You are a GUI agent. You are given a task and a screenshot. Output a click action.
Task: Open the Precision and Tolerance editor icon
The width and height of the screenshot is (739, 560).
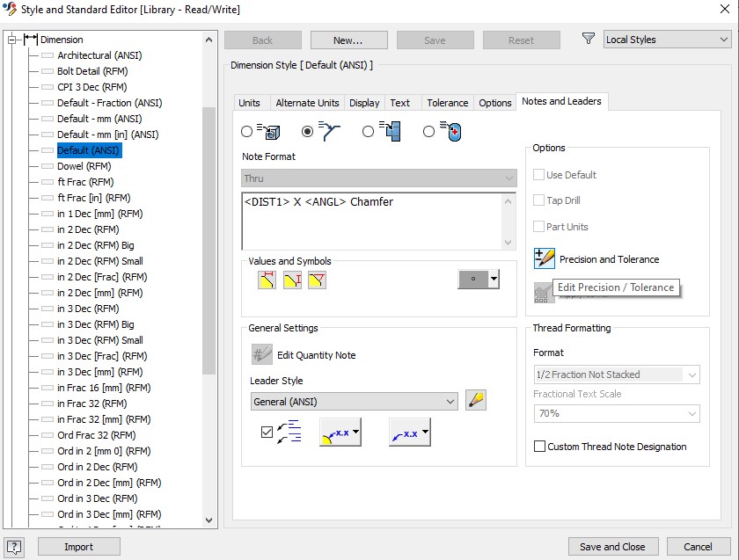[x=545, y=258]
